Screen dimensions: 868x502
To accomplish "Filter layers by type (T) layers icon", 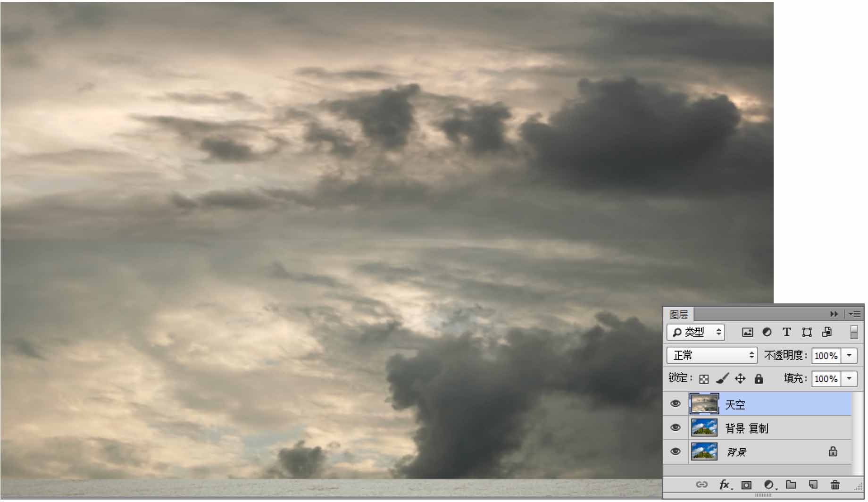I will [x=786, y=332].
